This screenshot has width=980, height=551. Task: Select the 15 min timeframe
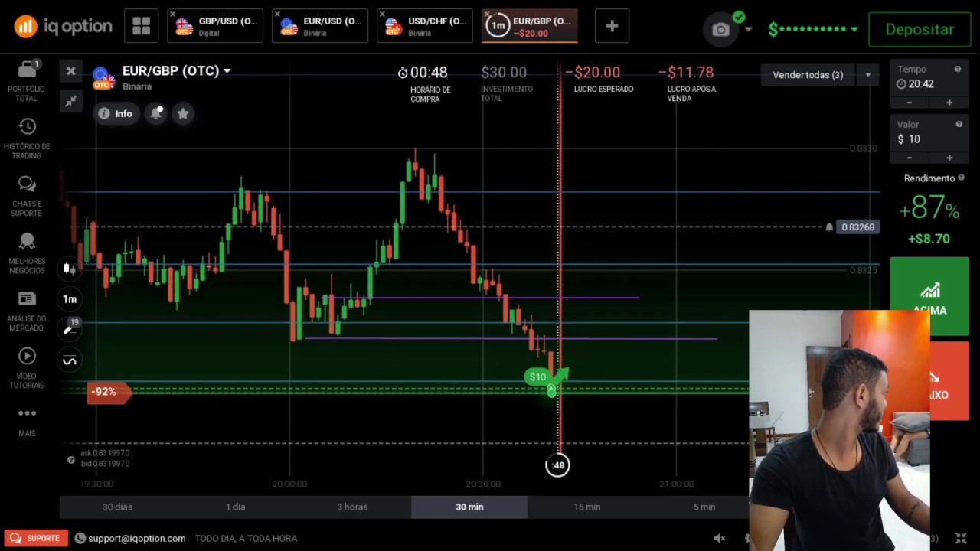(x=587, y=507)
